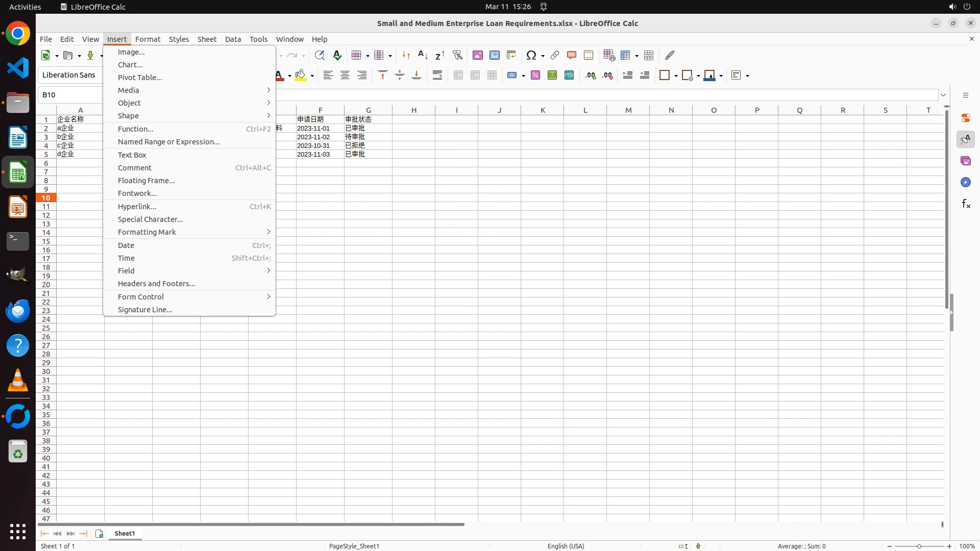Open the Navigator sidebar compass icon

point(966,183)
